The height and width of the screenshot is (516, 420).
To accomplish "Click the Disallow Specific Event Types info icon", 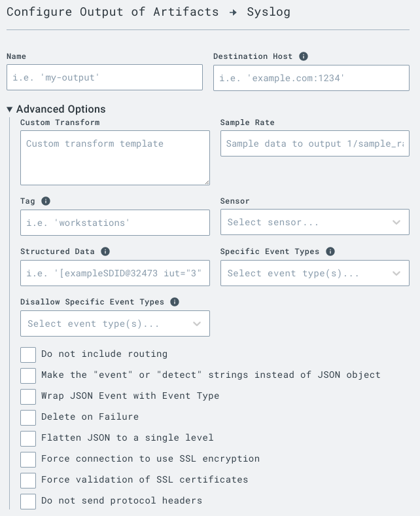I will [174, 302].
